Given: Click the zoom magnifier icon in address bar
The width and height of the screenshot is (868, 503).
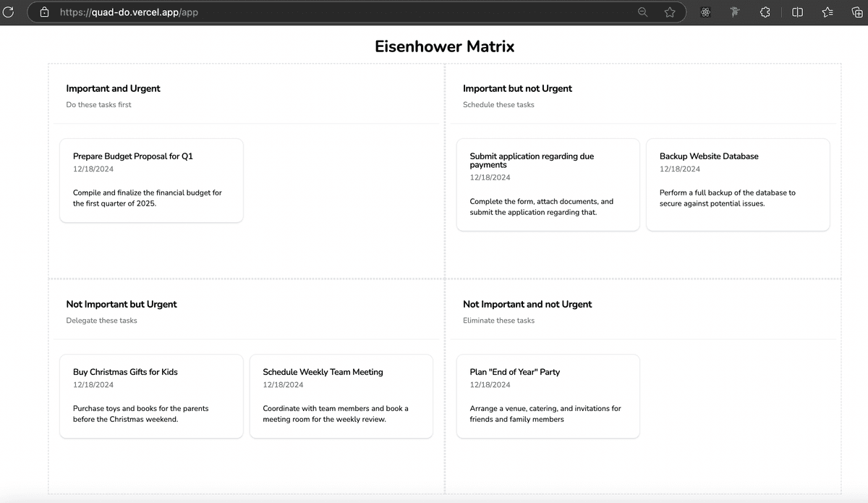Looking at the screenshot, I should point(642,12).
